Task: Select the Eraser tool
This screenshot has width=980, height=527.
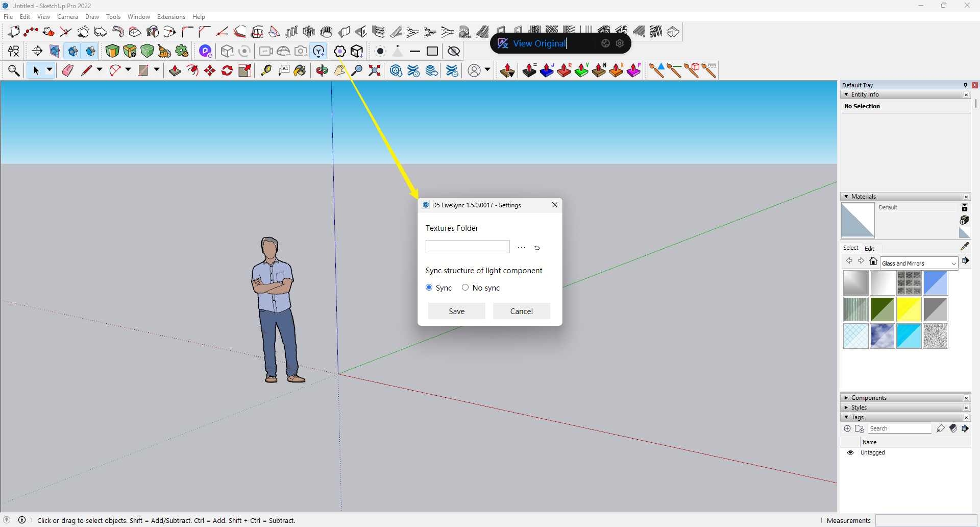Action: point(67,70)
